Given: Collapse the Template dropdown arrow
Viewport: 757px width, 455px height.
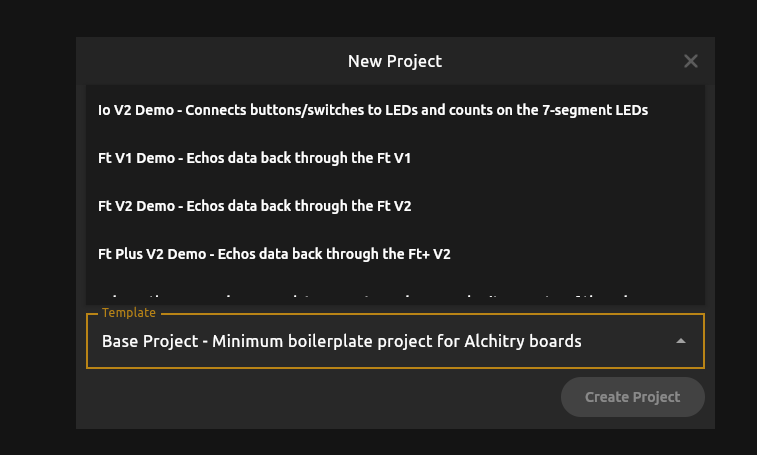Looking at the screenshot, I should 681,341.
